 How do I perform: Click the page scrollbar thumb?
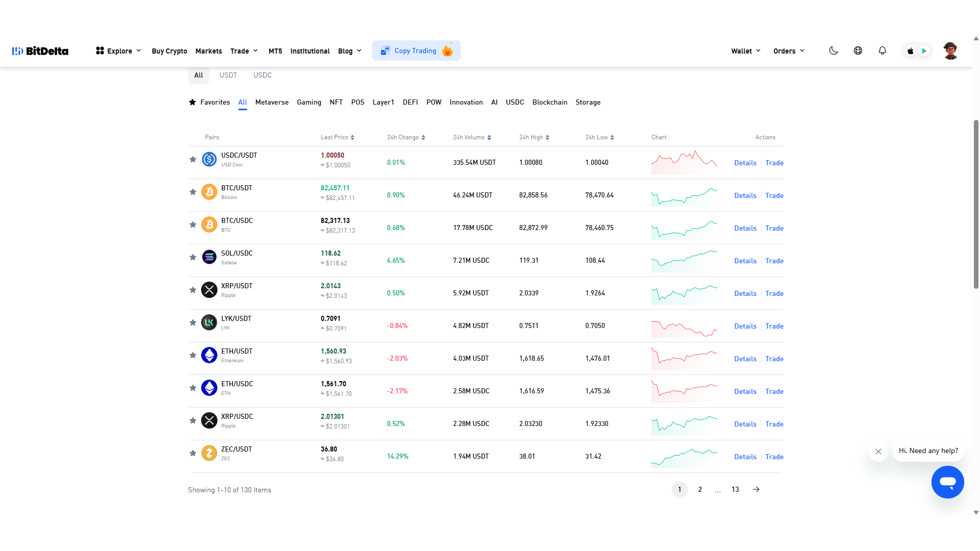click(x=976, y=204)
